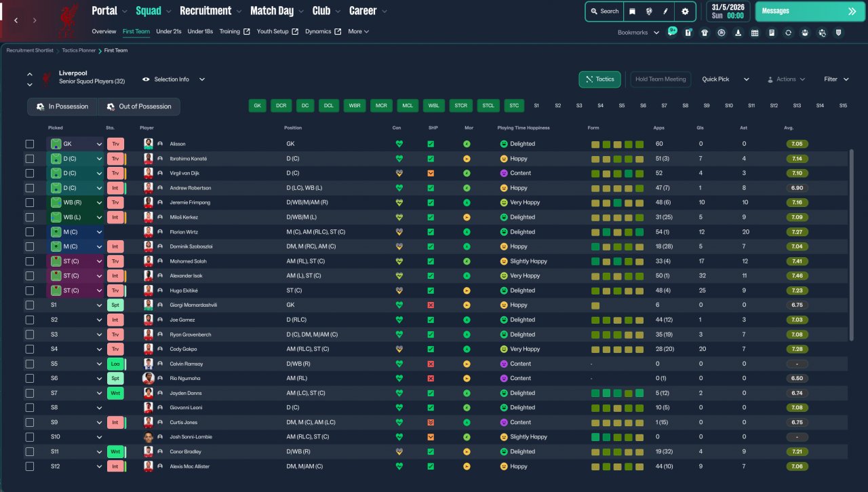This screenshot has width=868, height=492.
Task: Click the Tactics button
Action: [x=599, y=79]
